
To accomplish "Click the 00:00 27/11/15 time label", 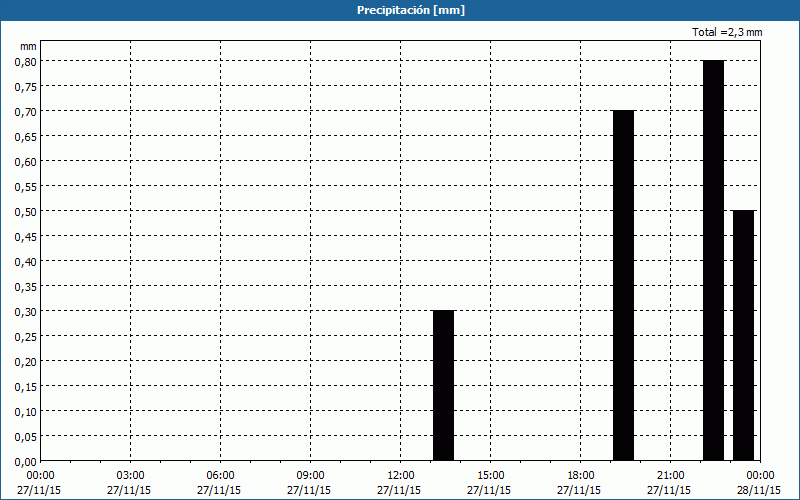I will [x=39, y=483].
